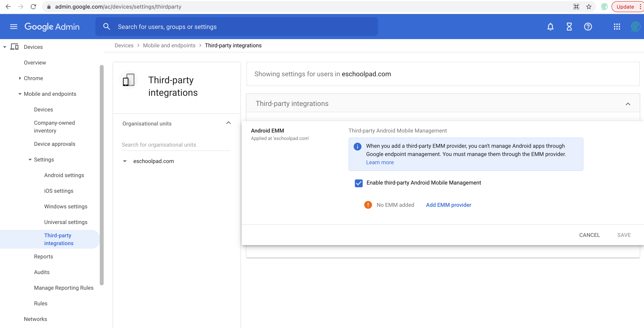This screenshot has width=644, height=328.
Task: Expand the Chrome section in sidebar
Action: click(20, 78)
